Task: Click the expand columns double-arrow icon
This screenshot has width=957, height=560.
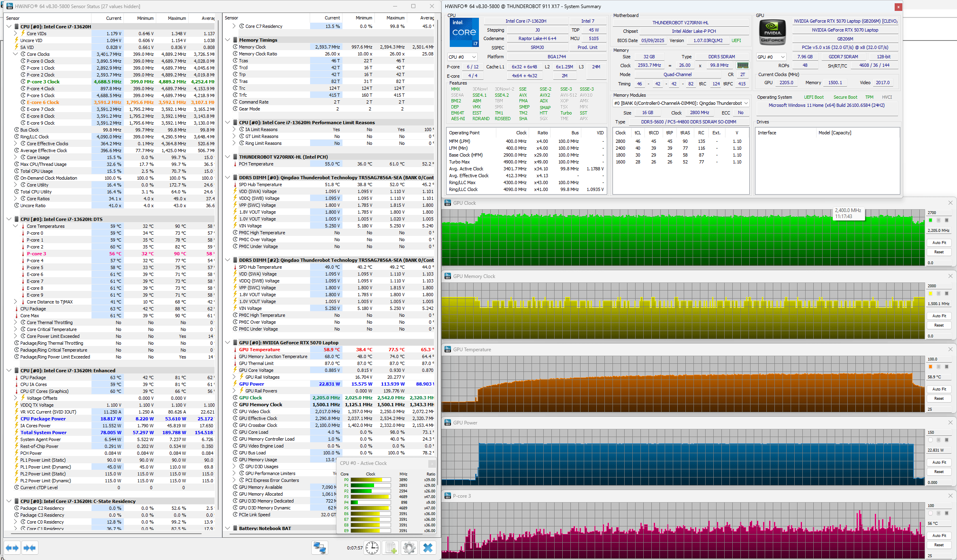Action: 12,548
